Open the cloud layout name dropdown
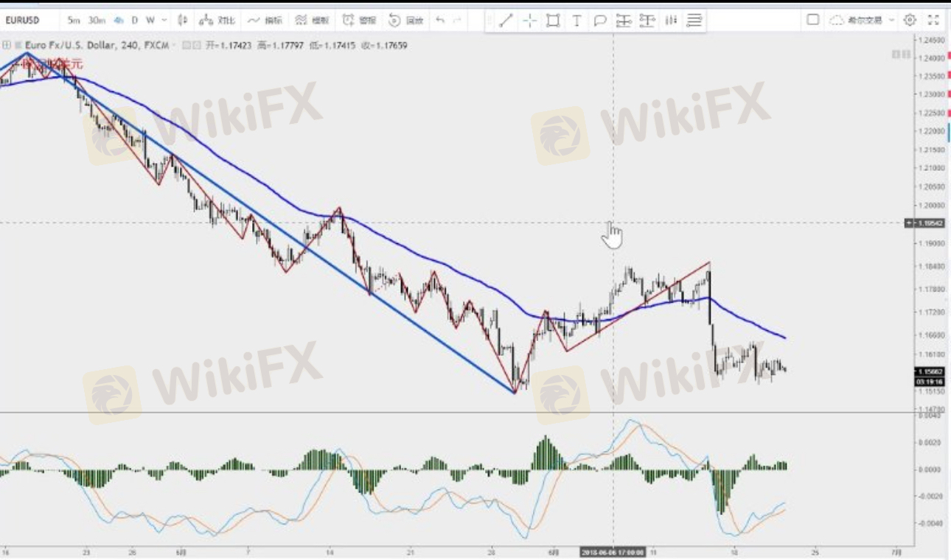This screenshot has height=560, width=951. pyautogui.click(x=863, y=20)
